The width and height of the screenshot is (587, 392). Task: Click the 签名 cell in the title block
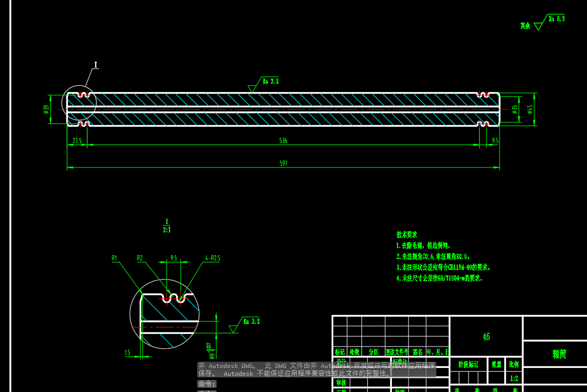[417, 352]
